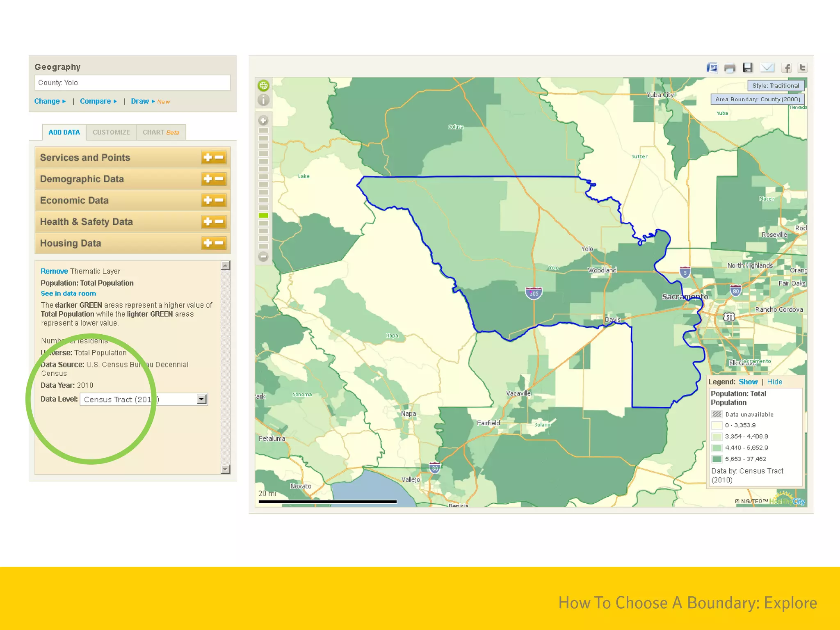Viewport: 840px width, 630px height.
Task: Open Style: Traditional map selector
Action: tap(775, 86)
